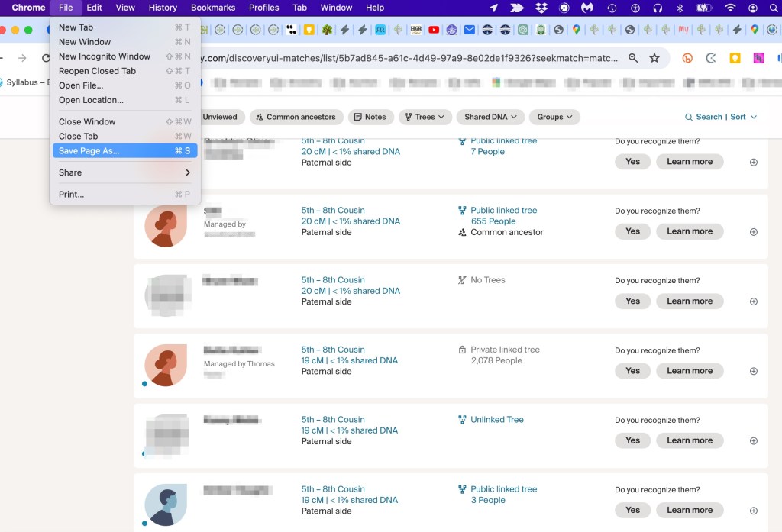This screenshot has height=532, width=782.
Task: Click the female avatar of the 2,078 People match
Action: 166,365
